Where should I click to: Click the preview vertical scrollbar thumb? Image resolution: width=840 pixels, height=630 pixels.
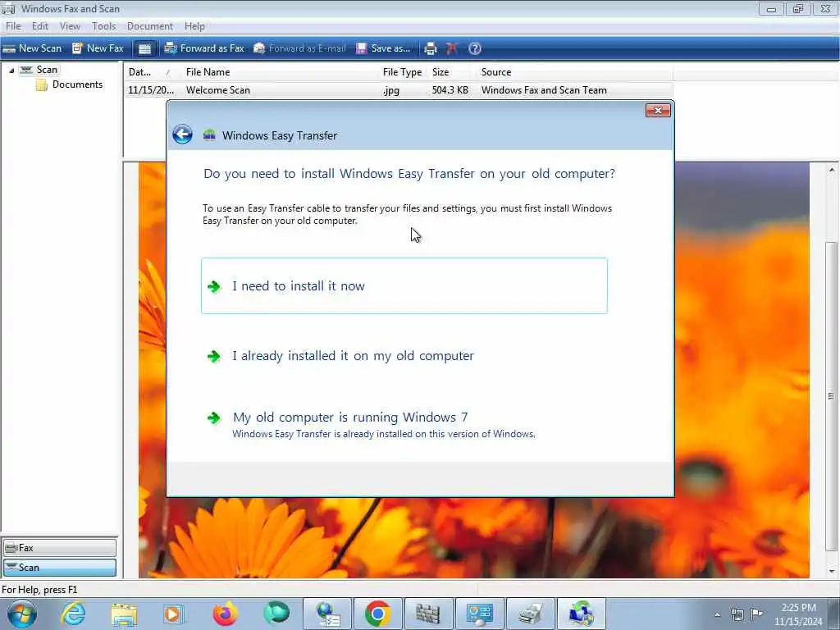pyautogui.click(x=832, y=396)
